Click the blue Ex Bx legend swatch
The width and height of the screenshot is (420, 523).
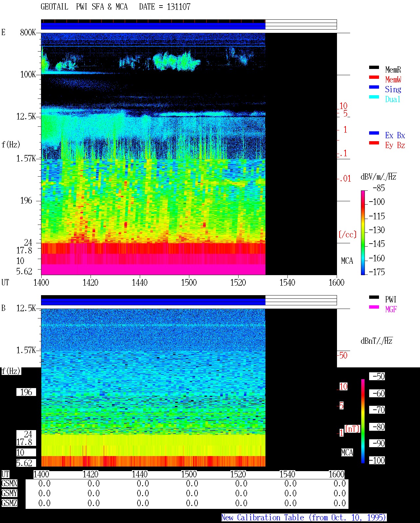[x=374, y=133]
